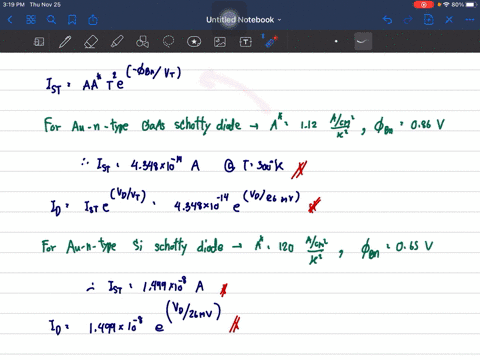Select the Shapes tool
Image resolution: width=480 pixels, height=360 pixels.
coord(142,42)
